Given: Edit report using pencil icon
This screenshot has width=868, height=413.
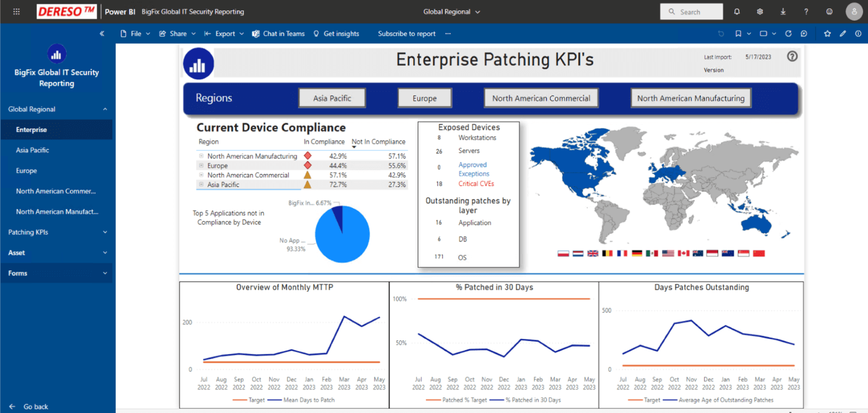Looking at the screenshot, I should click(x=843, y=34).
